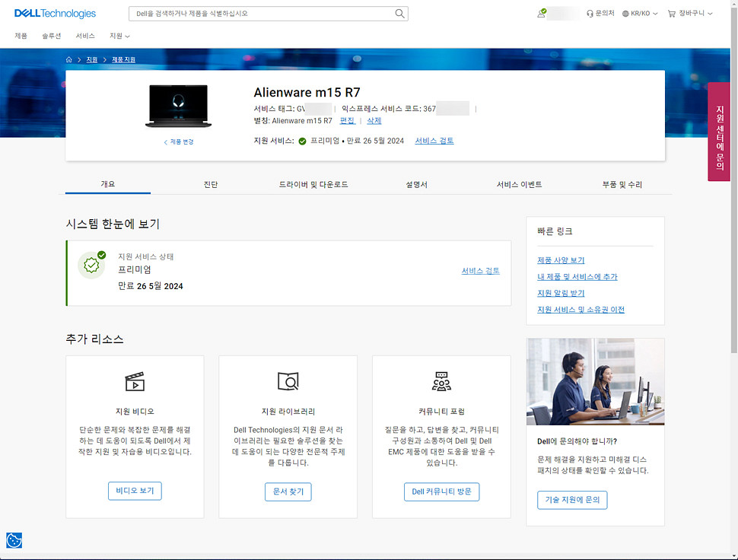Click the 편집 link next to the nickname
This screenshot has width=738, height=560.
348,120
